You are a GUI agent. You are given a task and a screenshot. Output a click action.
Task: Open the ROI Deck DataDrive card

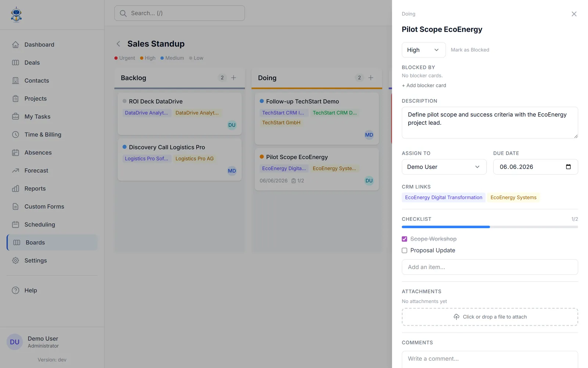tap(179, 114)
